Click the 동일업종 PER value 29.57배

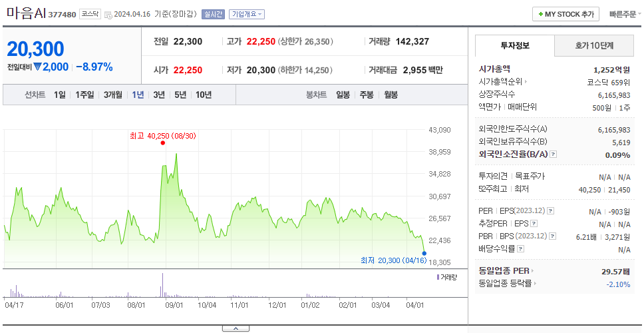(x=615, y=271)
